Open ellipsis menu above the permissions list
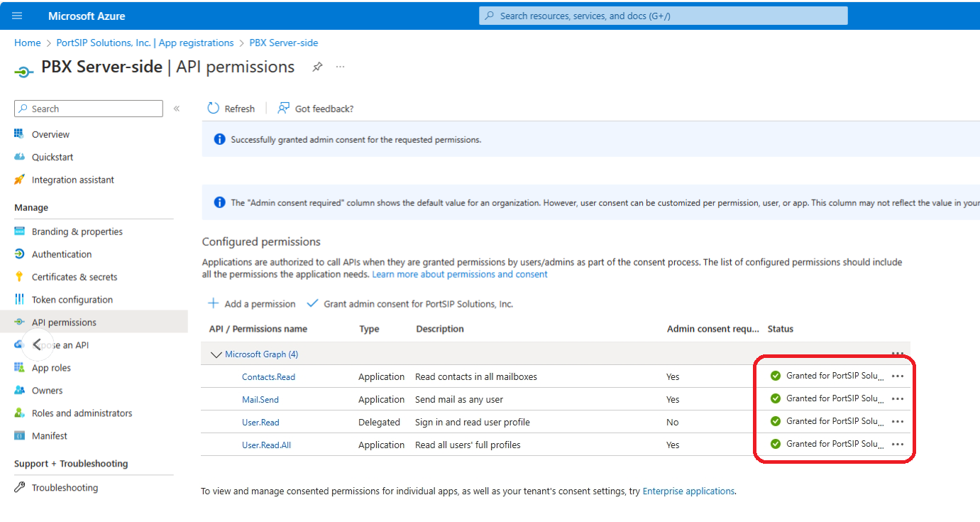The height and width of the screenshot is (522, 980). [x=897, y=353]
